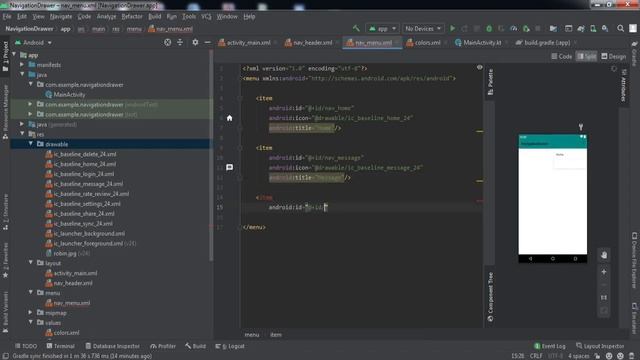Click the home gutter icon beside line 6
Screen dimensions: 640x360
[x=229, y=118]
